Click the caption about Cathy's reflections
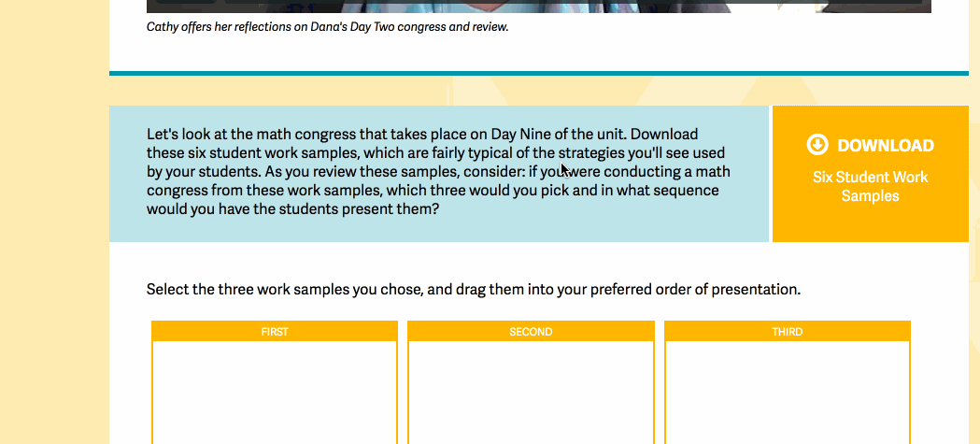Viewport: 980px width, 444px height. pyautogui.click(x=328, y=27)
